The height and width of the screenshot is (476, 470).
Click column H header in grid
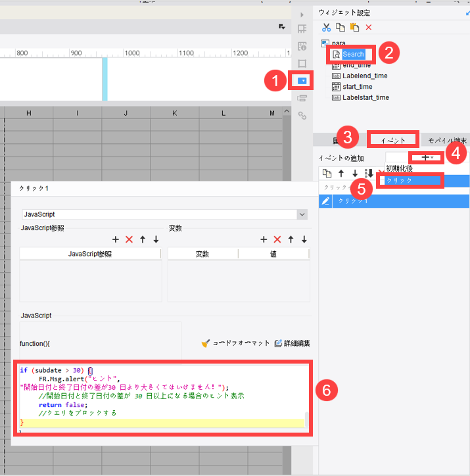(x=28, y=113)
